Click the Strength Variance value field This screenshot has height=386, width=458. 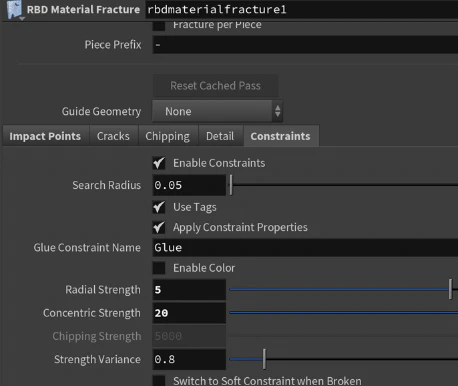click(x=189, y=359)
